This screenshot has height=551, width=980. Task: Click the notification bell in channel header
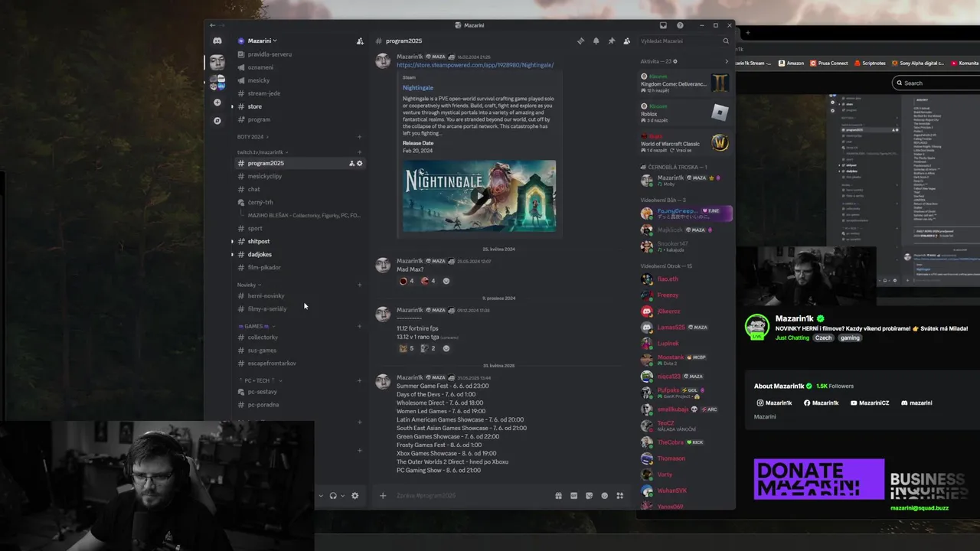tap(596, 41)
